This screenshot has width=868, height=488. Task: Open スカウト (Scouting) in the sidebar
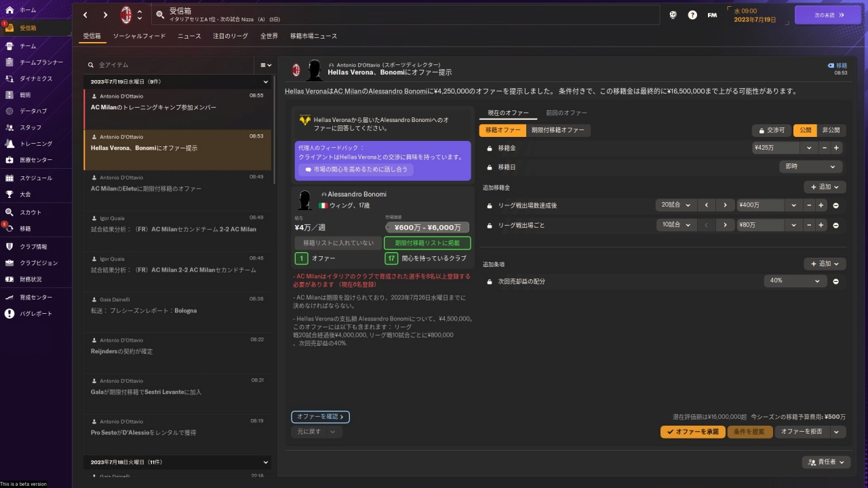[x=30, y=212]
